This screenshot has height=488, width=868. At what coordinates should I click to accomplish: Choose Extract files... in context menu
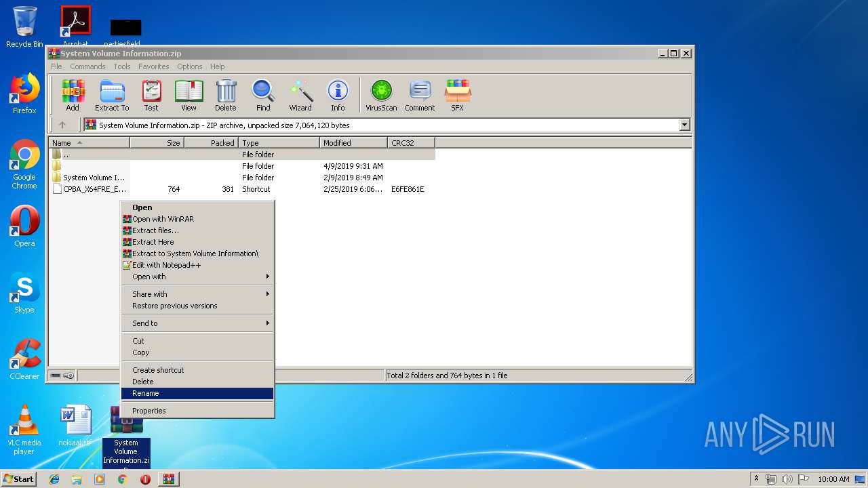197,230
